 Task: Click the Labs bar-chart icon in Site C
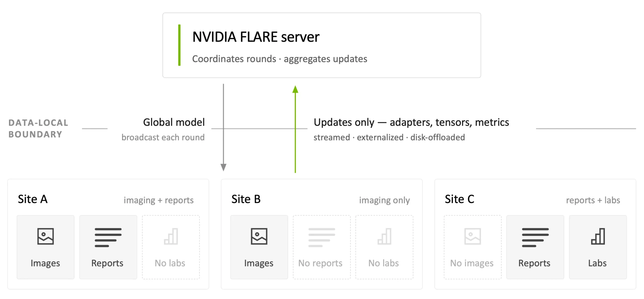tap(598, 236)
